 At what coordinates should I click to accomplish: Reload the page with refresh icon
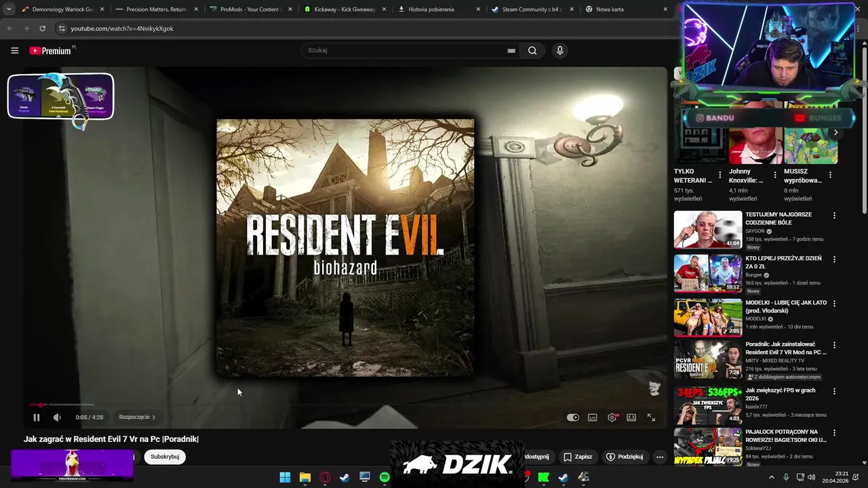tap(42, 28)
